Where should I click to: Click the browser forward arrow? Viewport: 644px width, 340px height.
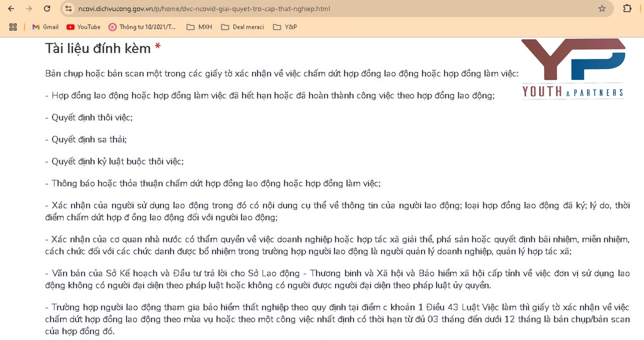[x=29, y=9]
